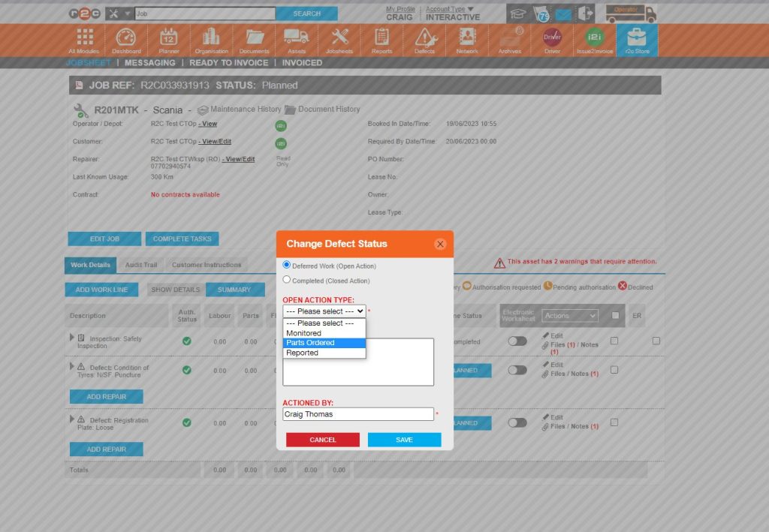Image resolution: width=769 pixels, height=532 pixels.
Task: Select Completed (Closed Action) radio button
Action: 286,278
